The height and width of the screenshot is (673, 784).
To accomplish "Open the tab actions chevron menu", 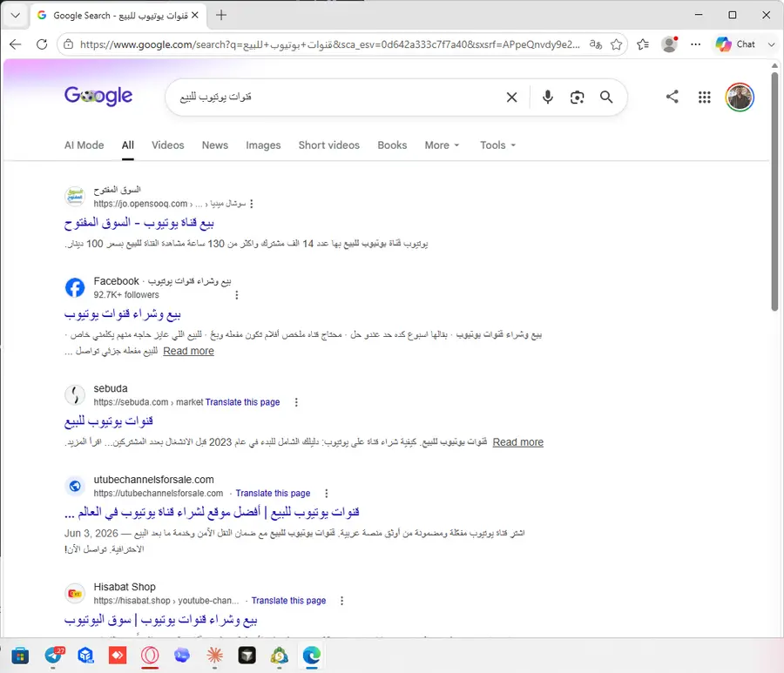I will 16,16.
